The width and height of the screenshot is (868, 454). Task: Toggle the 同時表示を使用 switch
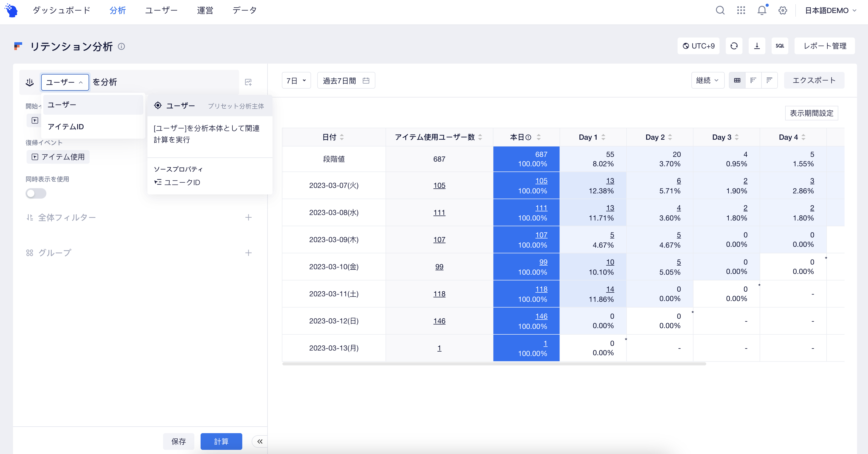[x=36, y=193]
